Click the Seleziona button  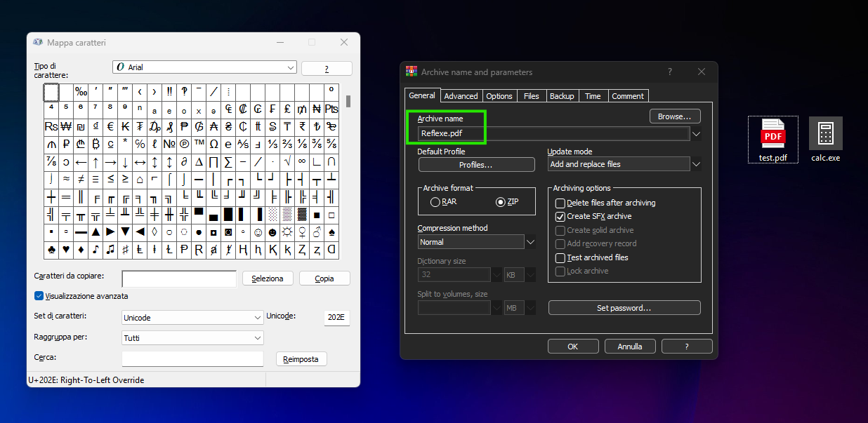coord(268,278)
